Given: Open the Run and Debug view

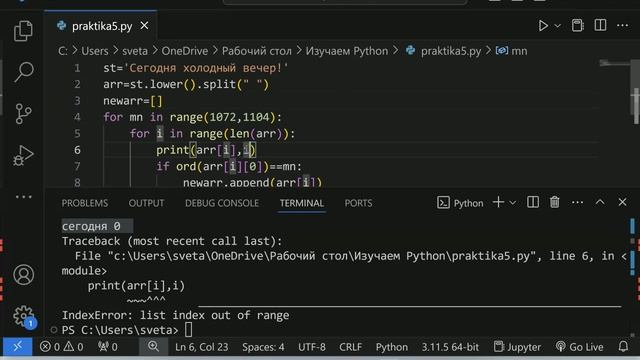Looking at the screenshot, I should (x=23, y=155).
